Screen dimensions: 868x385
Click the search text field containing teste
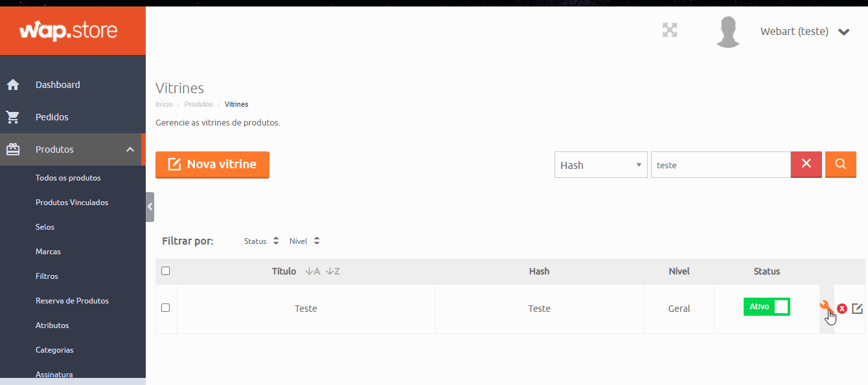[x=721, y=165]
